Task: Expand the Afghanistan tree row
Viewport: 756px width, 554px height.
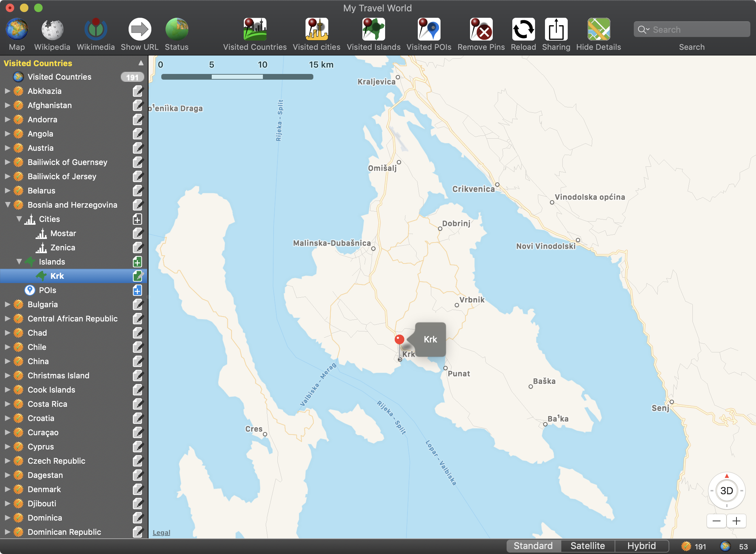Action: click(7, 105)
